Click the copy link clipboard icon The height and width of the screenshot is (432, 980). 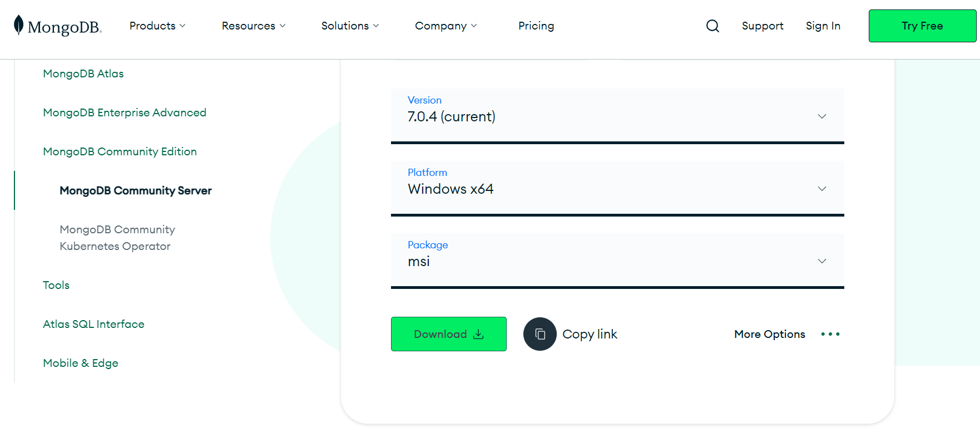click(540, 334)
